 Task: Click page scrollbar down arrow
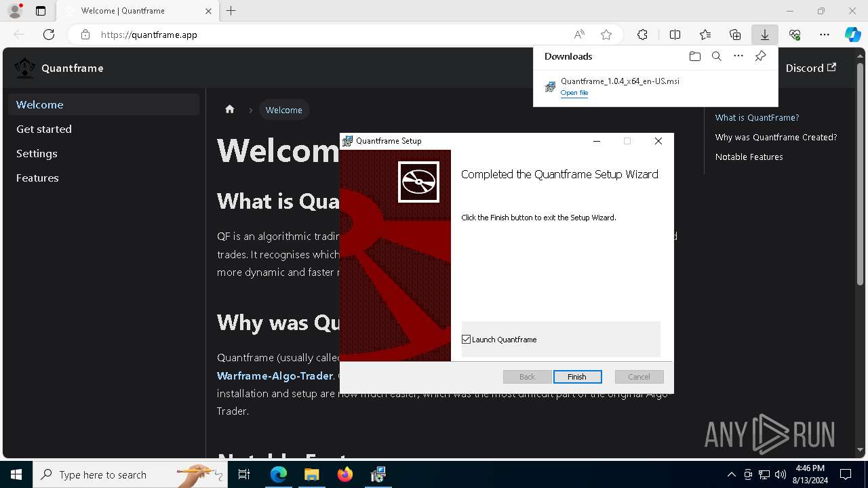pos(861,449)
